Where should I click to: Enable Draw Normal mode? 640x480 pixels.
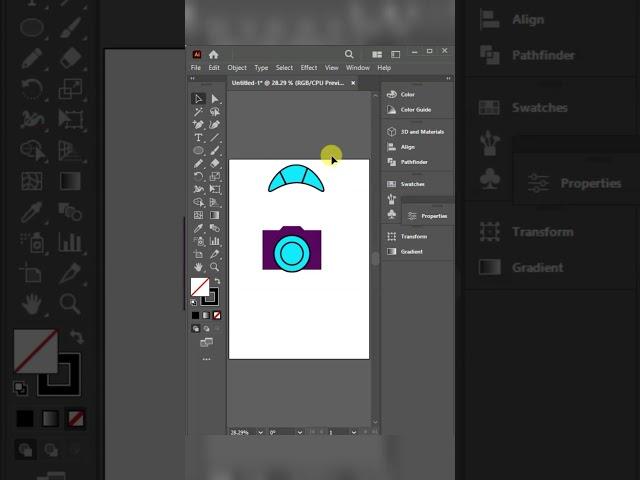196,328
